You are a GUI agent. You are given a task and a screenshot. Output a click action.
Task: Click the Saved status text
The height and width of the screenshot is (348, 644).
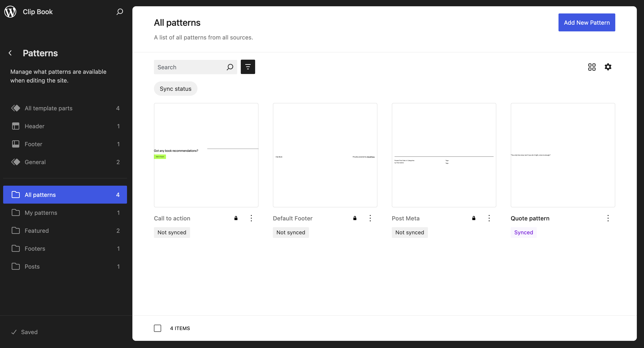pyautogui.click(x=29, y=332)
